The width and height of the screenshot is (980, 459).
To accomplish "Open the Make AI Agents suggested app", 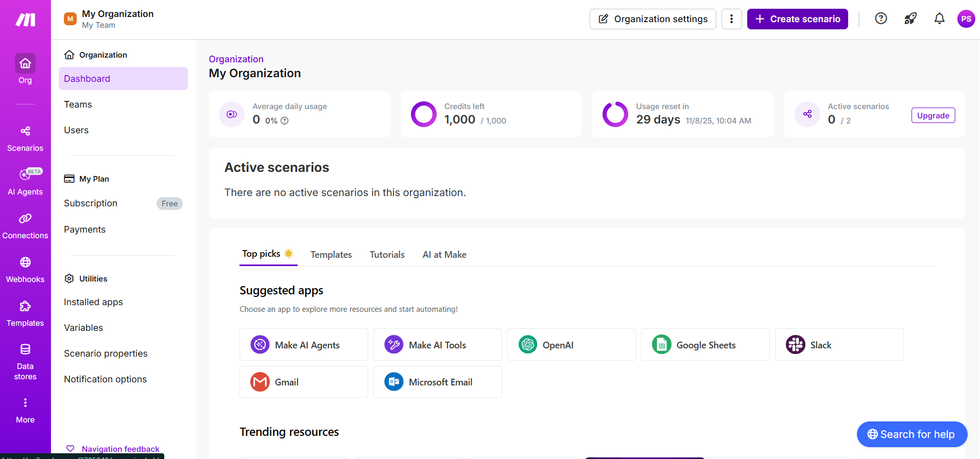I will click(x=304, y=344).
